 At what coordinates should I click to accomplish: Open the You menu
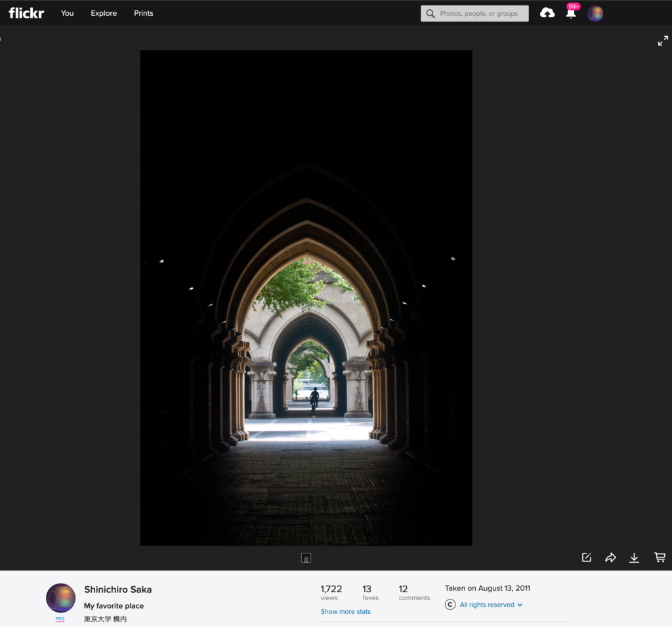tap(67, 13)
